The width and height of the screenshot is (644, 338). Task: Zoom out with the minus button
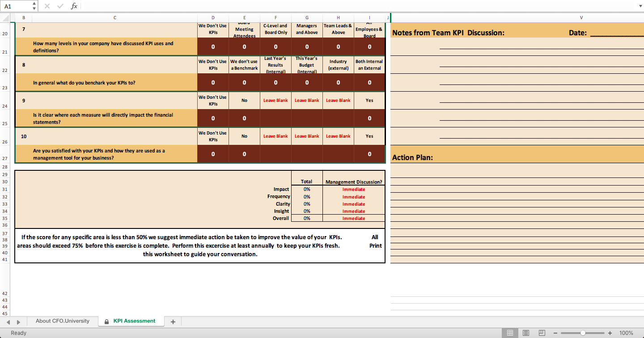pos(555,333)
